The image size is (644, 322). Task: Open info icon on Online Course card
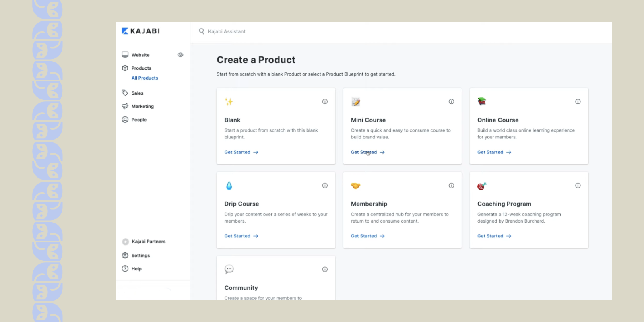[578, 101]
